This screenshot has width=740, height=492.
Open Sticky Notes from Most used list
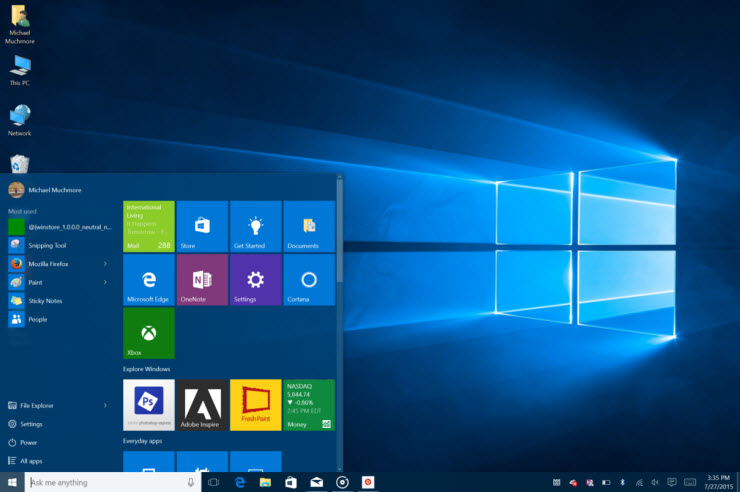coord(45,300)
